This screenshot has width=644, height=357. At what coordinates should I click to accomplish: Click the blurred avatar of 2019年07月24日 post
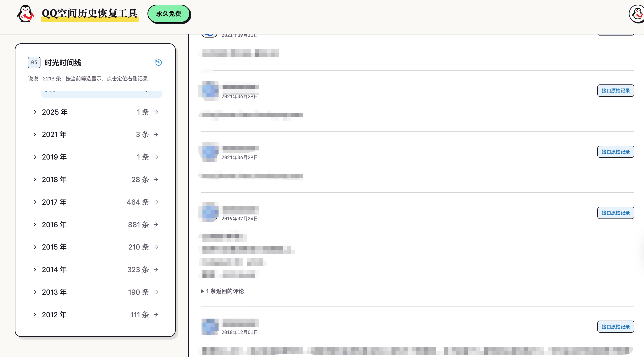coord(210,212)
